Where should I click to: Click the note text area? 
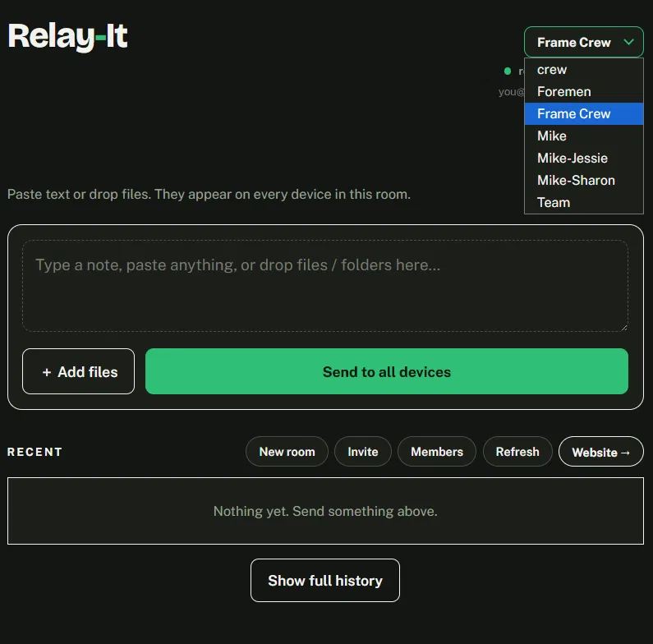324,286
